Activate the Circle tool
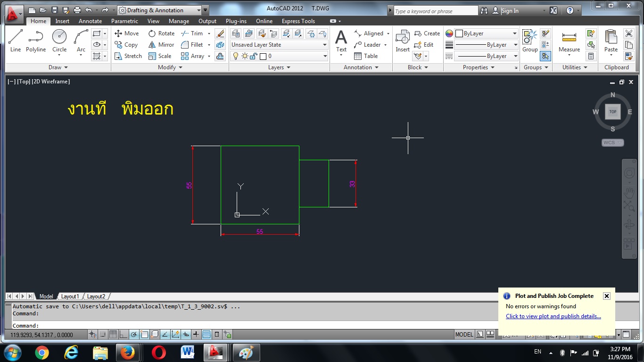Screen dimensions: 644x362 pos(59,41)
